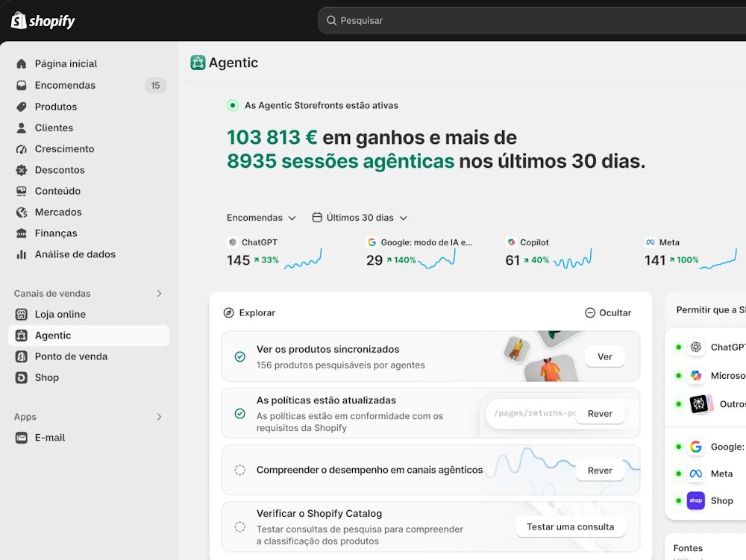The width and height of the screenshot is (746, 560).
Task: Click the globe icon beside Mercados
Action: (22, 212)
